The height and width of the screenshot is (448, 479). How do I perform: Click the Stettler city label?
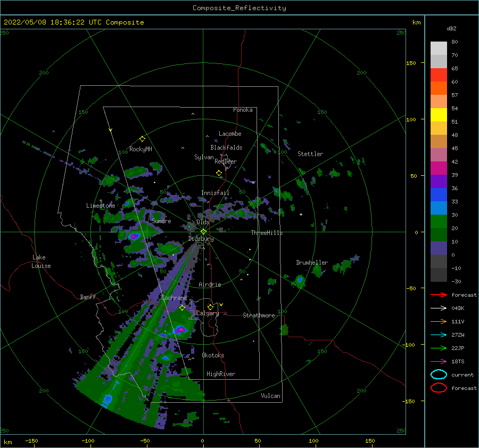[x=310, y=154]
